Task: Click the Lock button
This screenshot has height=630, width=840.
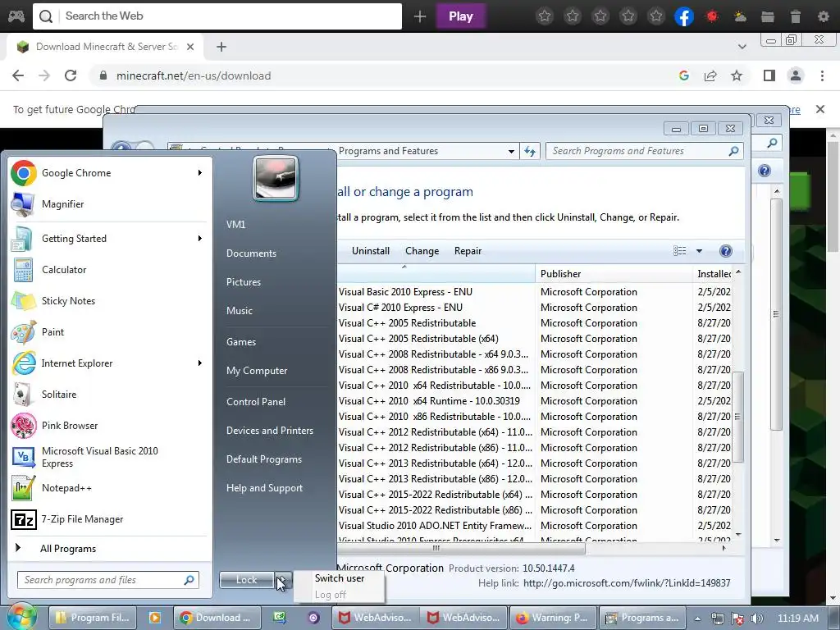Action: (x=246, y=580)
